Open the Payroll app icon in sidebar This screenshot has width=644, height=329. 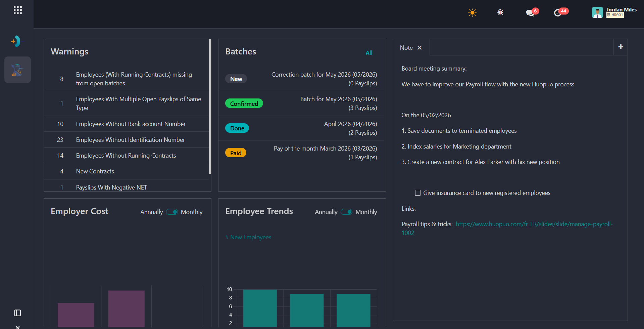pos(17,70)
